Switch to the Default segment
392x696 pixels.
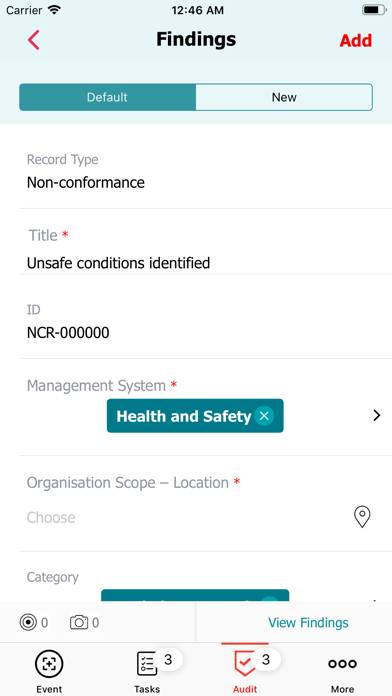point(107,97)
